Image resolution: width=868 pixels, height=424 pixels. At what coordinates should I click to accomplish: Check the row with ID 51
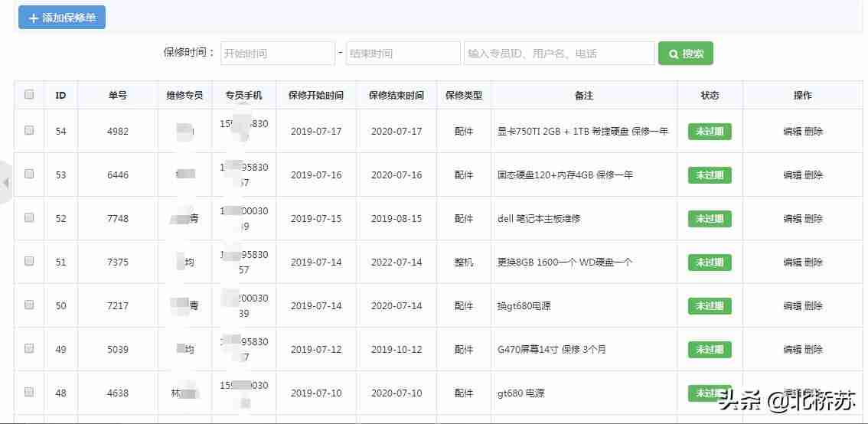click(x=29, y=261)
